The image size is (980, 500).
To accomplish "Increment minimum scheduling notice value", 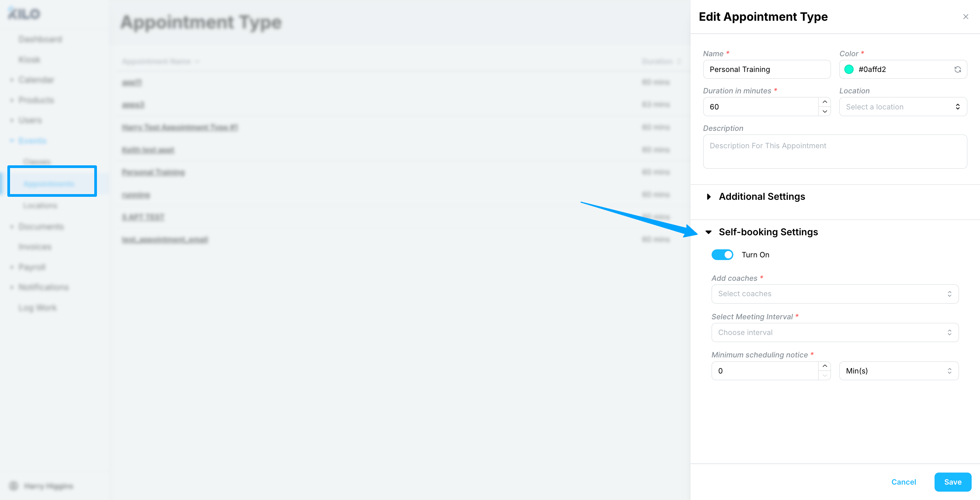I will click(x=824, y=366).
